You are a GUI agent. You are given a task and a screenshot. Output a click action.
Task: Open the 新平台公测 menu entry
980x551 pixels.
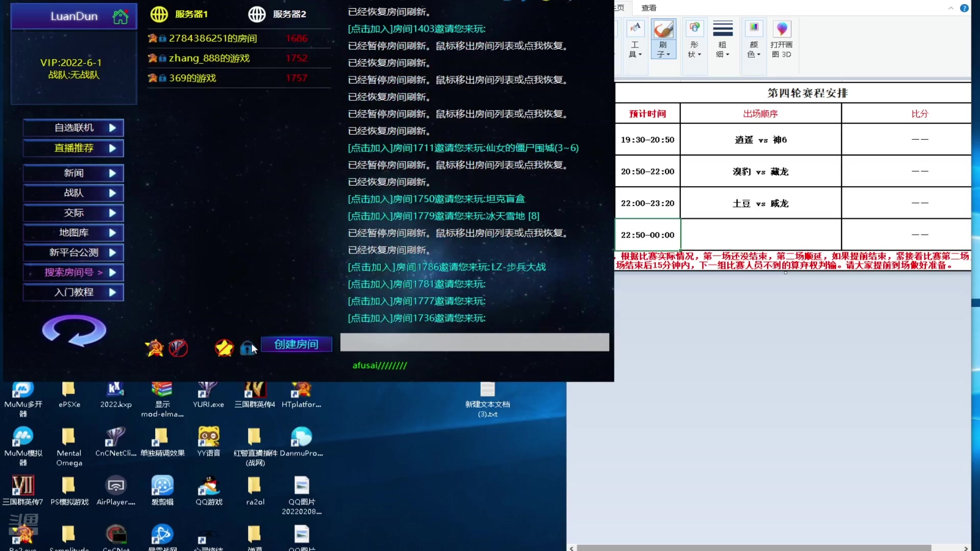(x=73, y=253)
